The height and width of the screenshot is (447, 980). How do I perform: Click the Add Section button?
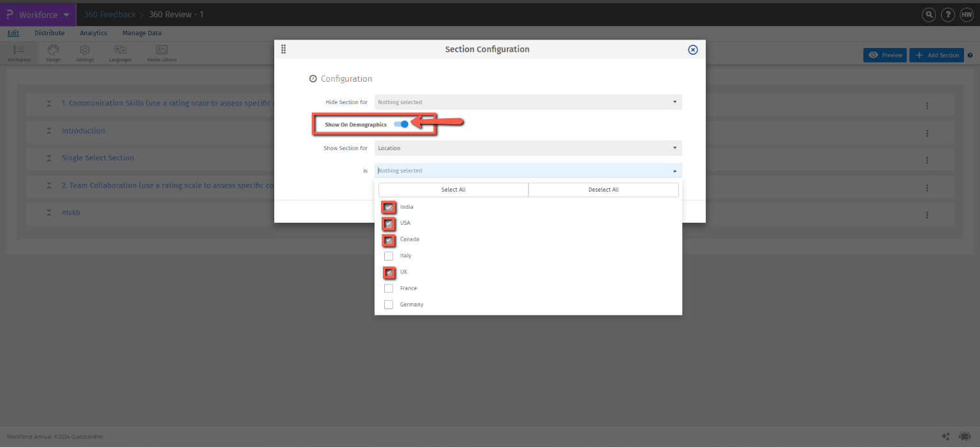point(937,56)
